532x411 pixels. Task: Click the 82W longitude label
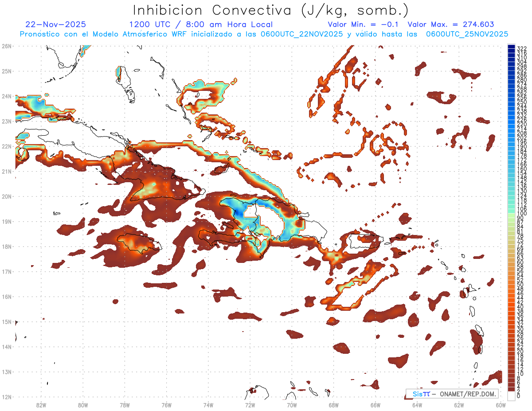coord(41,404)
